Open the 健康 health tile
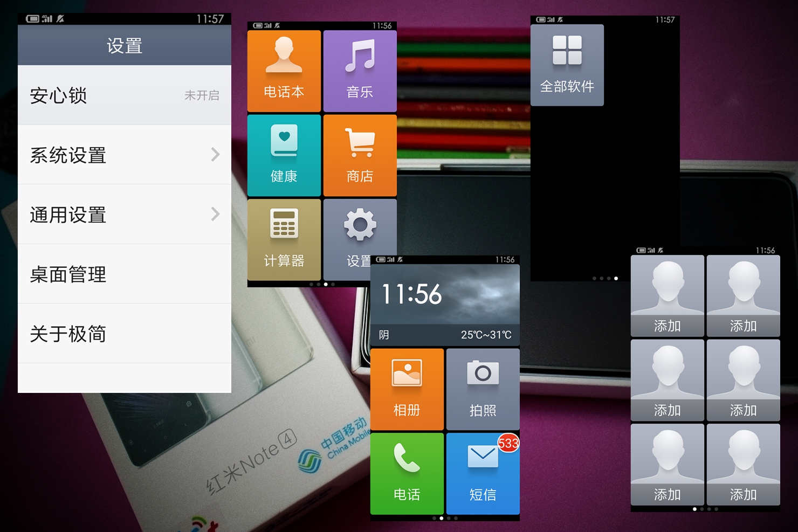798x532 pixels. pyautogui.click(x=284, y=155)
